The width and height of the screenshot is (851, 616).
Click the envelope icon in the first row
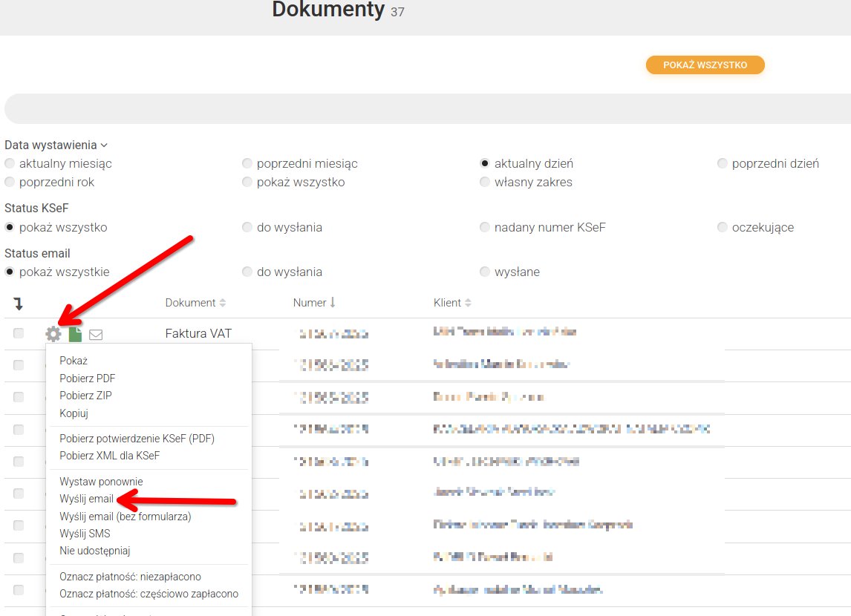coord(96,335)
